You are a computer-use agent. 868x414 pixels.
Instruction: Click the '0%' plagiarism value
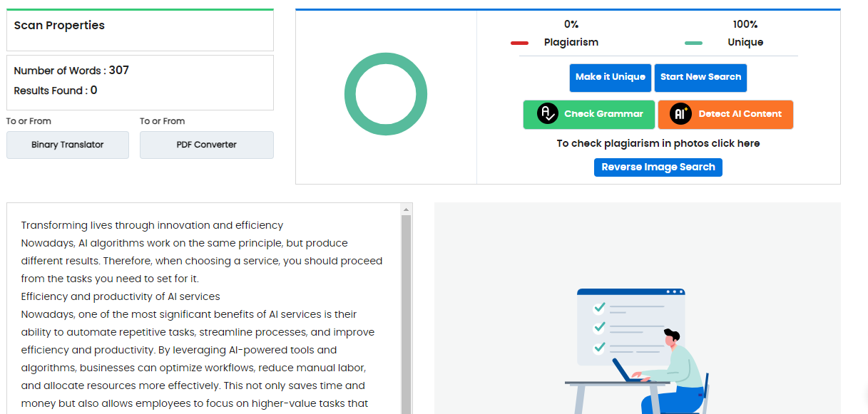(571, 24)
